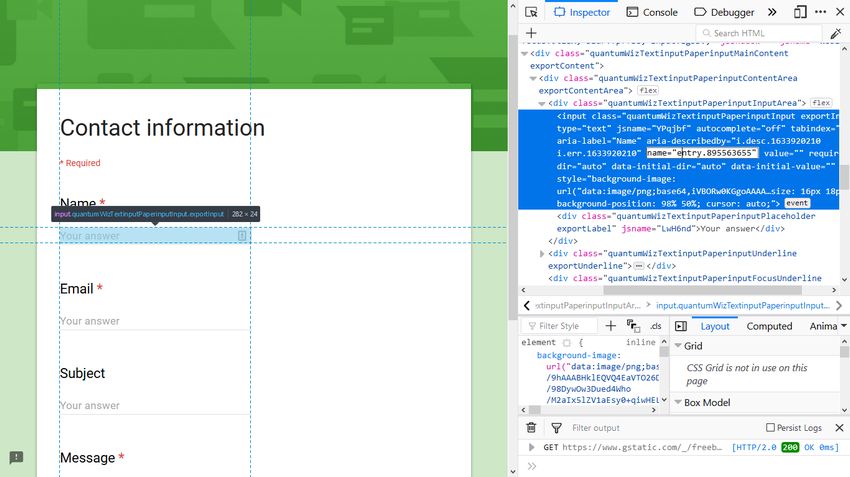Image resolution: width=850 pixels, height=477 pixels.
Task: Switch to the Console tab
Action: coord(651,12)
